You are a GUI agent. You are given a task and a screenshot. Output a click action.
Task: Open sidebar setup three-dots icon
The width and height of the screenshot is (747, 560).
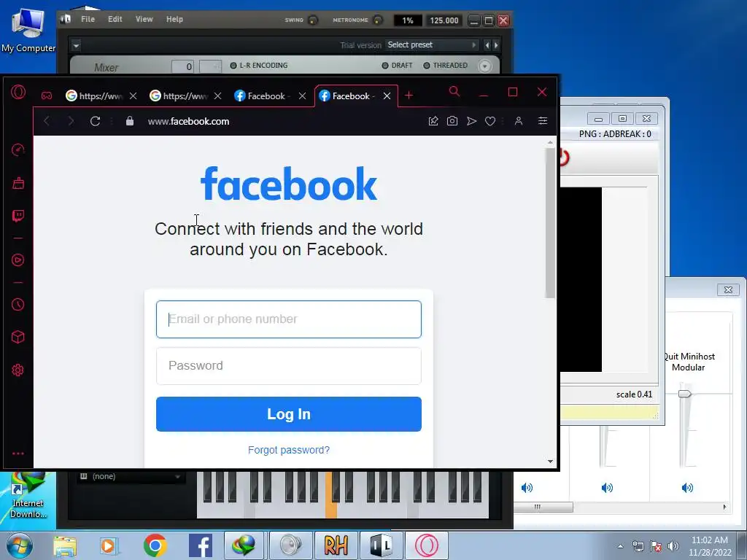click(x=18, y=454)
